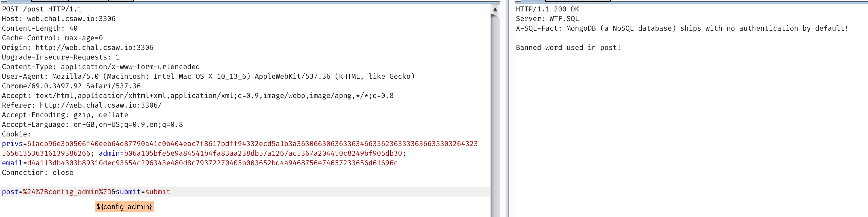The width and height of the screenshot is (868, 217).
Task: Click the Accept-Encoding: gzip, deflate header
Action: pyautogui.click(x=65, y=115)
